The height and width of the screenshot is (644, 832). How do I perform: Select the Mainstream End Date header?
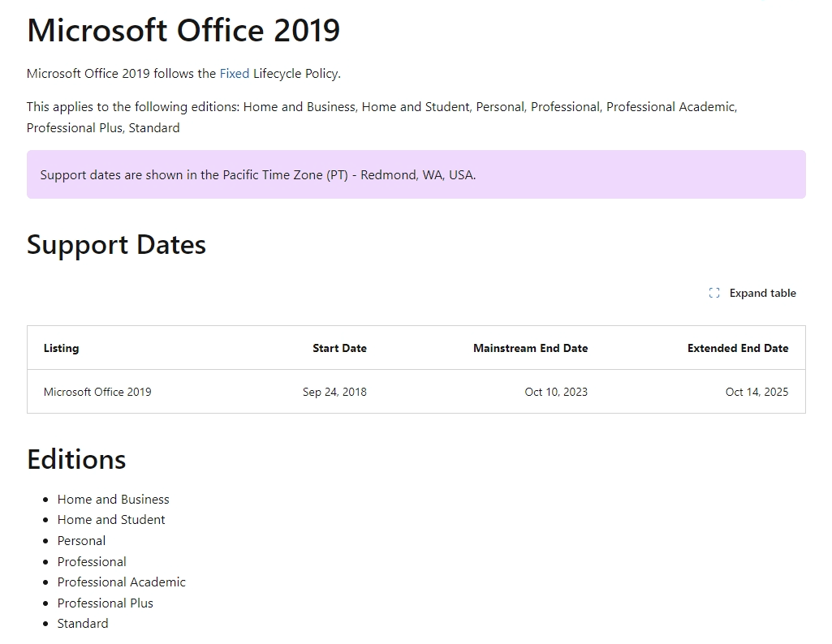531,348
